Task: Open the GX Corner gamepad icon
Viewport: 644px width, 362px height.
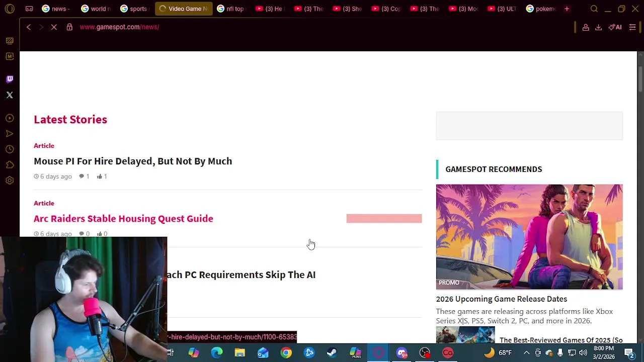Action: [29, 9]
